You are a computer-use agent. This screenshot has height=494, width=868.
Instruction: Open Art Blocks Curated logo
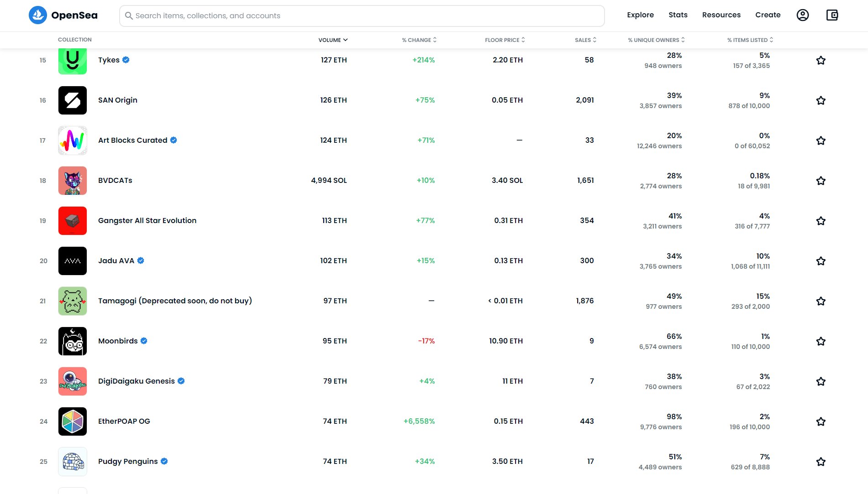(x=73, y=140)
